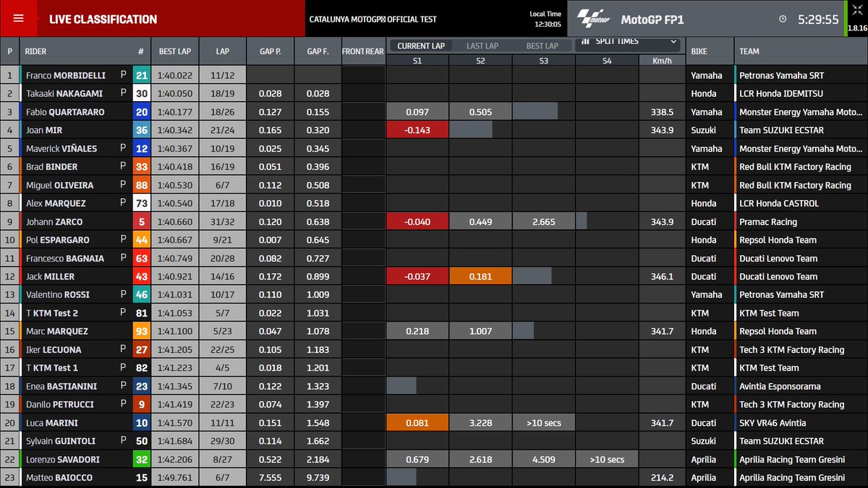Viewport: 868px width, 488px height.
Task: Switch to Best Lap splits tab
Action: coord(542,46)
